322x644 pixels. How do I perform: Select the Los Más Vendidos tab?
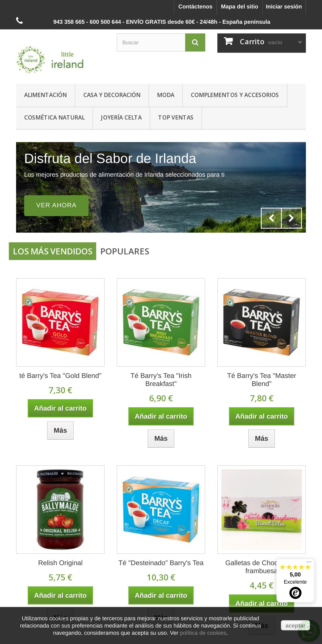click(x=53, y=251)
